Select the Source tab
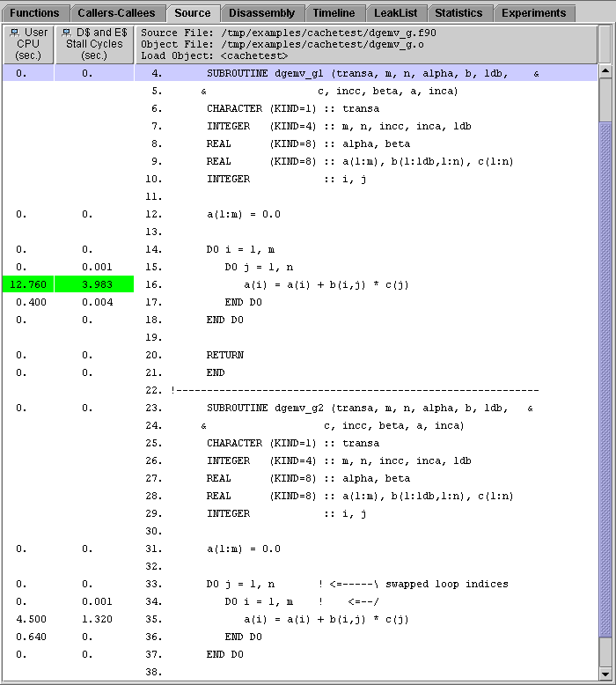This screenshot has width=616, height=685. 193,13
